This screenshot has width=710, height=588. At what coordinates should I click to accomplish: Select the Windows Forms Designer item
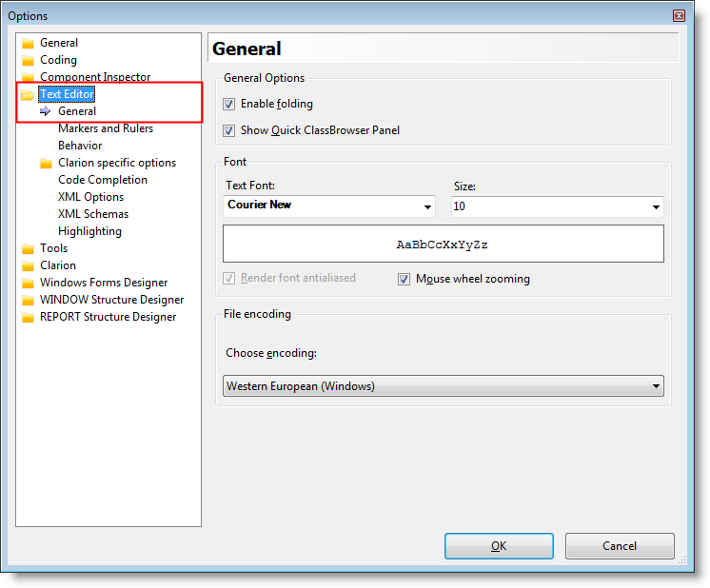[x=104, y=283]
